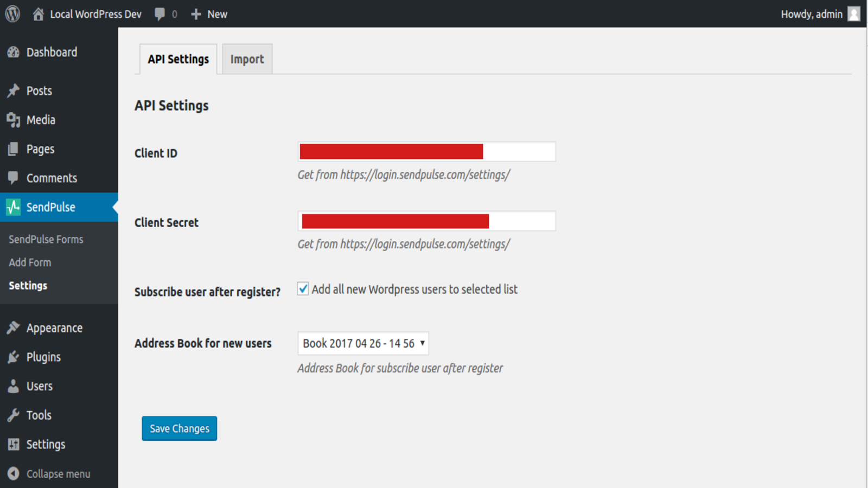The image size is (868, 488).
Task: Select the API Settings tab
Action: pos(177,59)
